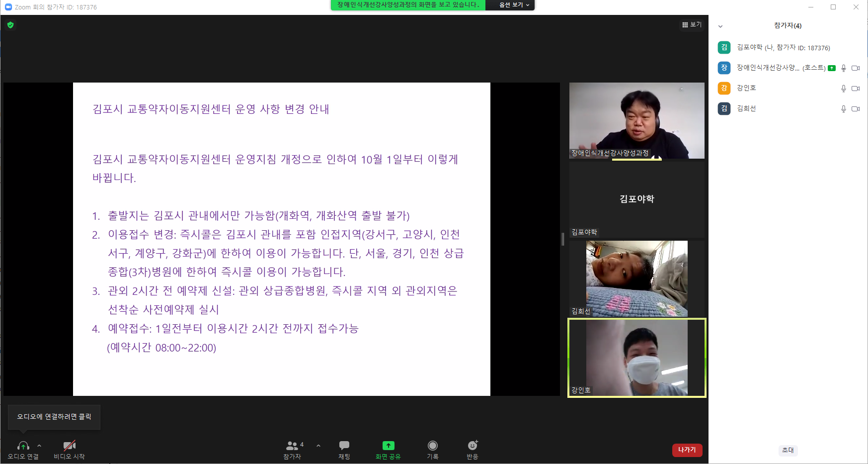Click the 오디오 연결 headphone icon
Image resolution: width=868 pixels, height=464 pixels.
click(x=23, y=445)
